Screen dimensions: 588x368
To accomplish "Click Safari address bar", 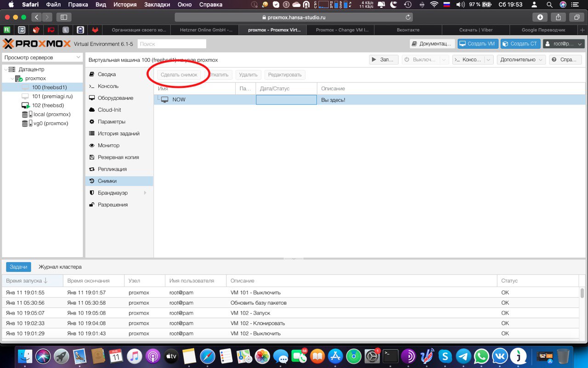I will click(x=294, y=17).
